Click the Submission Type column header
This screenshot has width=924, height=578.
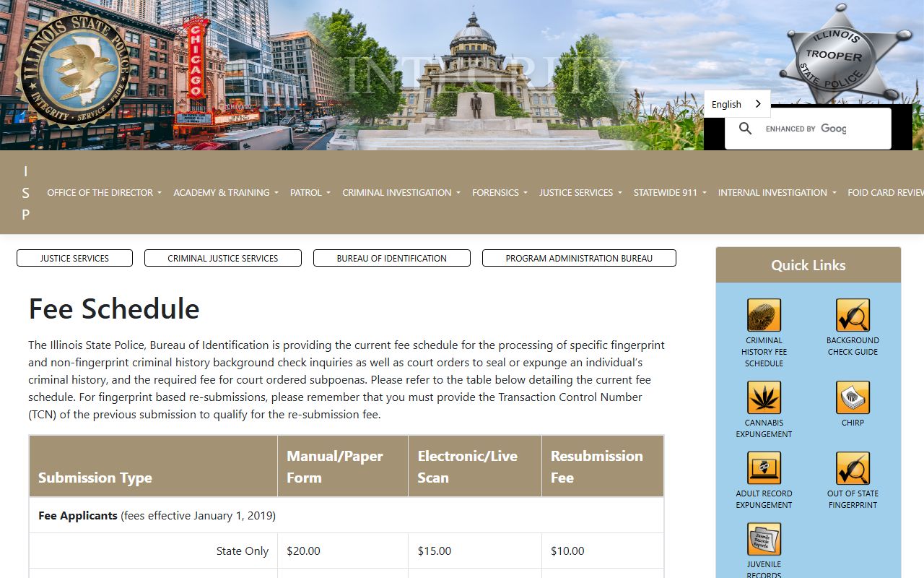pyautogui.click(x=153, y=466)
